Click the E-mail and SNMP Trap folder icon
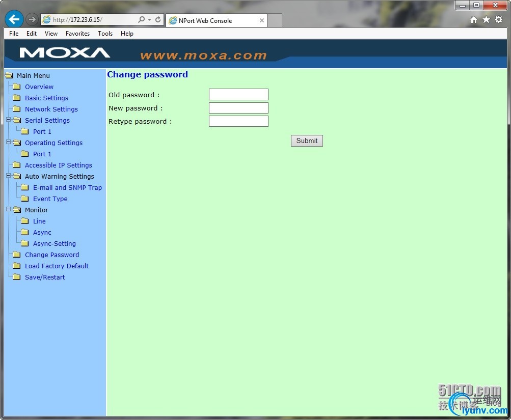 25,187
